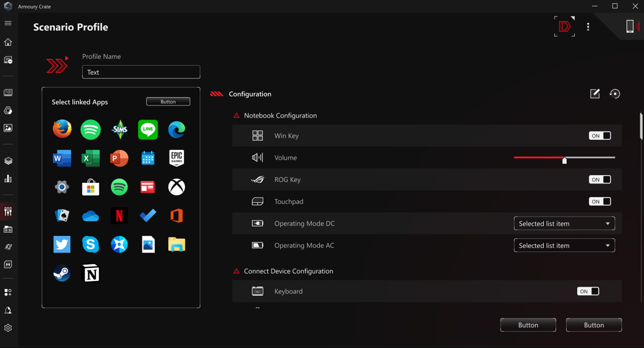Select the Netflix app icon
Image resolution: width=644 pixels, height=348 pixels.
119,216
